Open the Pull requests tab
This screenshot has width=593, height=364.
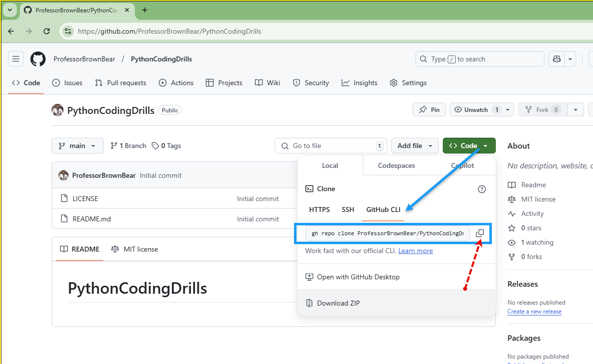coord(120,83)
